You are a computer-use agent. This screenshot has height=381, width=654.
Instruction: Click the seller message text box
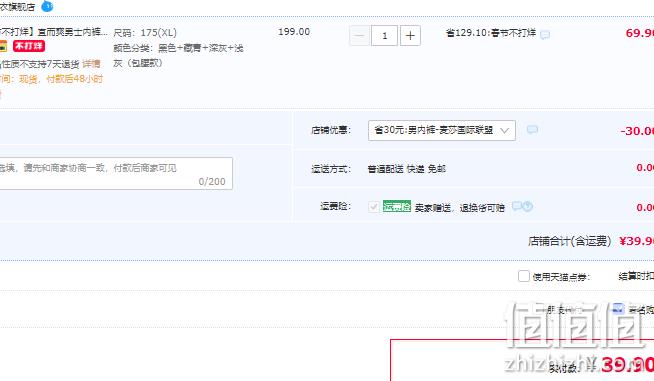(x=116, y=173)
